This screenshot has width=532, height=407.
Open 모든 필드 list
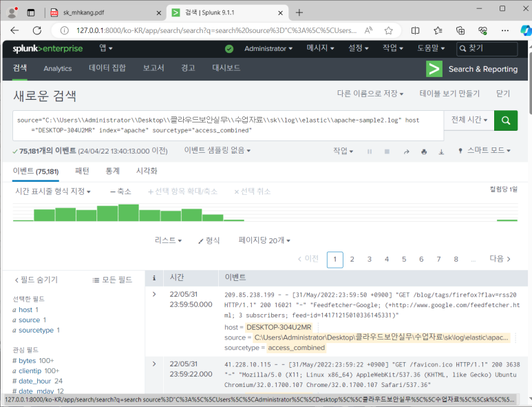coord(112,280)
